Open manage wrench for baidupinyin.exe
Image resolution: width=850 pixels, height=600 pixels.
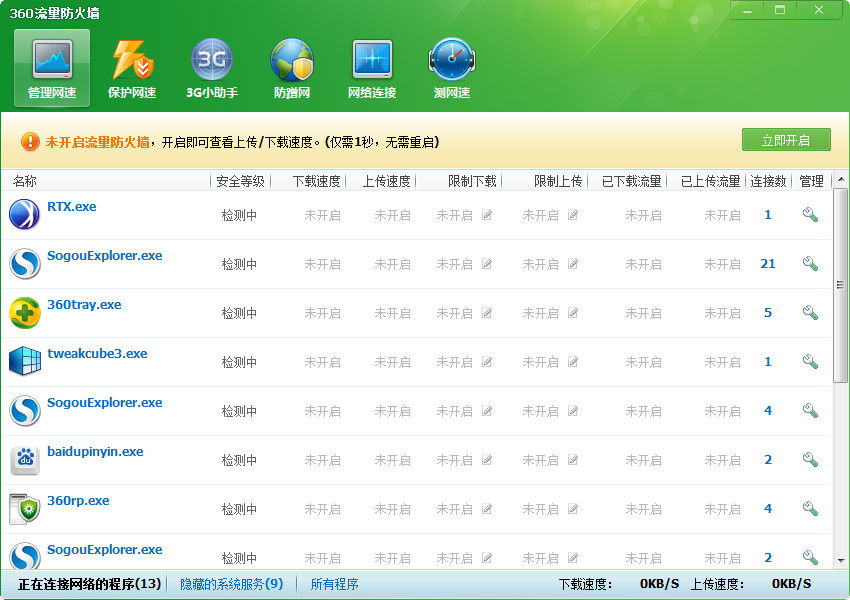tap(810, 460)
